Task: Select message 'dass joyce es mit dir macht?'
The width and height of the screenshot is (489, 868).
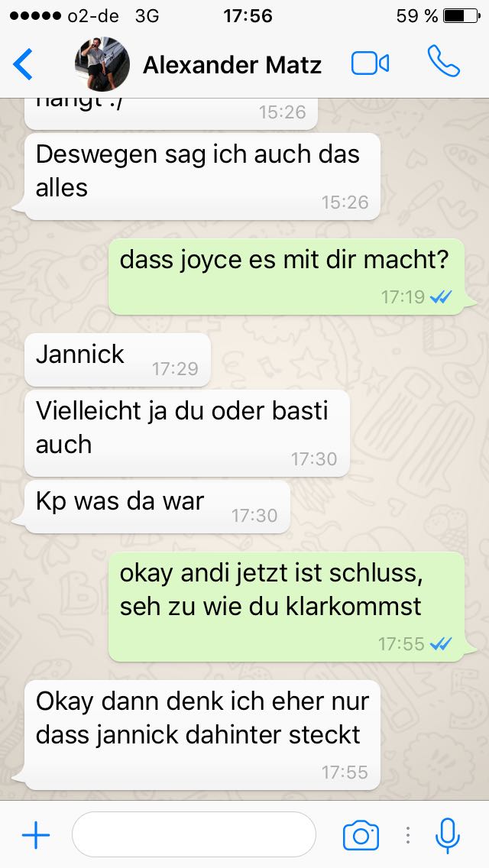Action: [287, 277]
